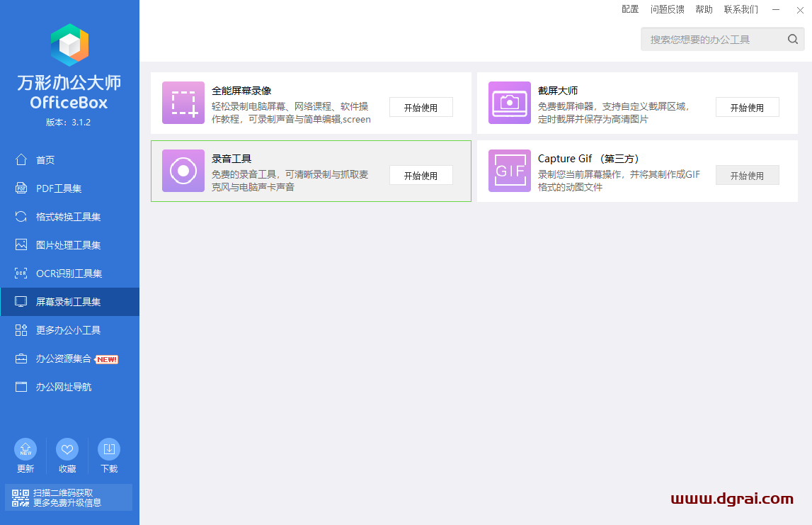The width and height of the screenshot is (812, 525).
Task: Open the 帮助 help link
Action: pyautogui.click(x=704, y=9)
